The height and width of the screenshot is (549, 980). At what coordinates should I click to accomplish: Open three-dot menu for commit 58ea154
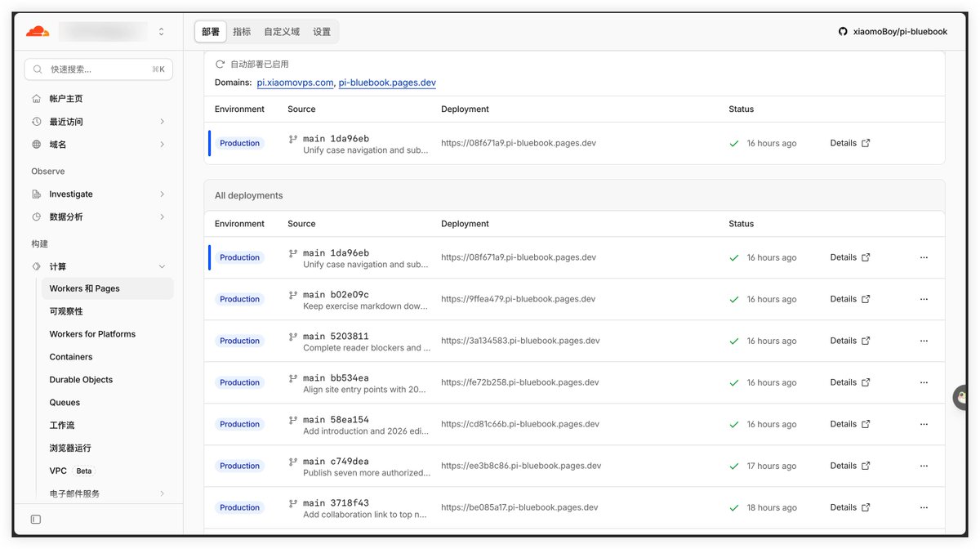(924, 424)
